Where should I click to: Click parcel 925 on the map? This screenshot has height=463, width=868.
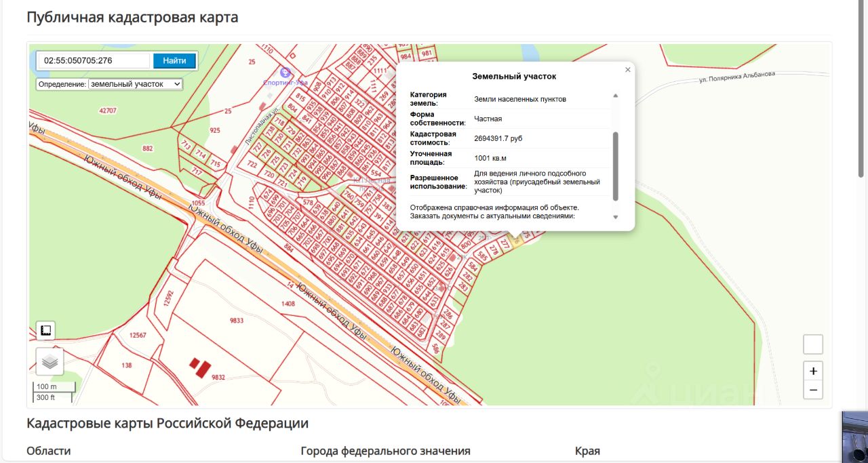point(215,130)
